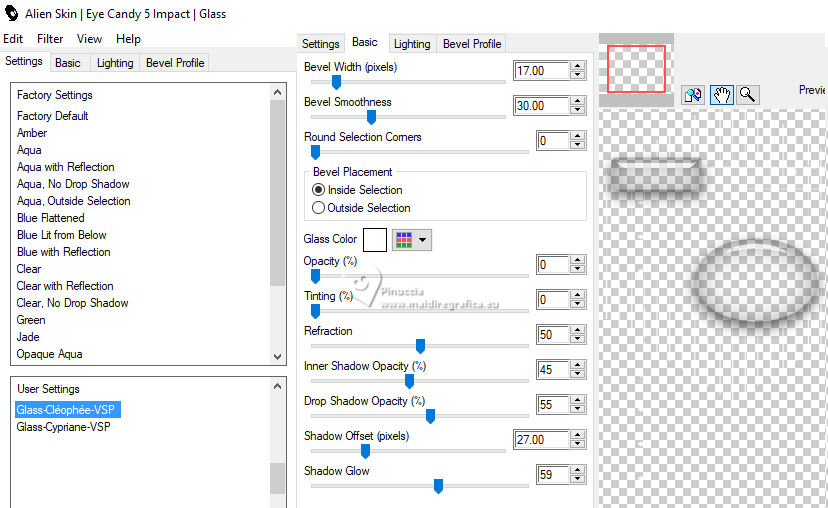The height and width of the screenshot is (508, 828).
Task: Click Inner Shadow Opacity slider handle
Action: (409, 381)
